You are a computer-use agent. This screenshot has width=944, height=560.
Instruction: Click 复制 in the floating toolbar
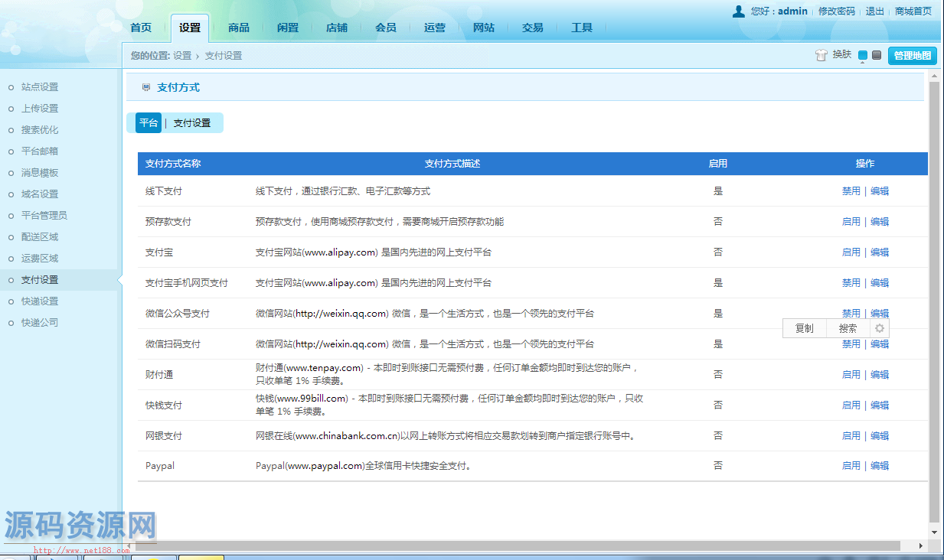point(804,328)
